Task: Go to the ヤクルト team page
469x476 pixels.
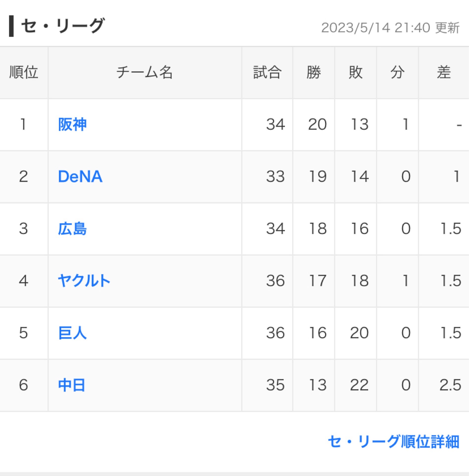Action: 84,281
